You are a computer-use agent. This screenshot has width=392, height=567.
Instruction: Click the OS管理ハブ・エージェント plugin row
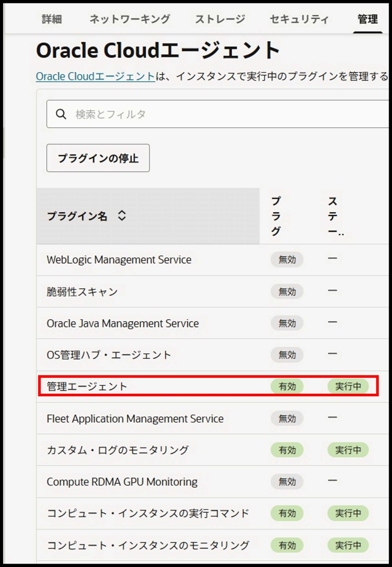click(x=108, y=355)
